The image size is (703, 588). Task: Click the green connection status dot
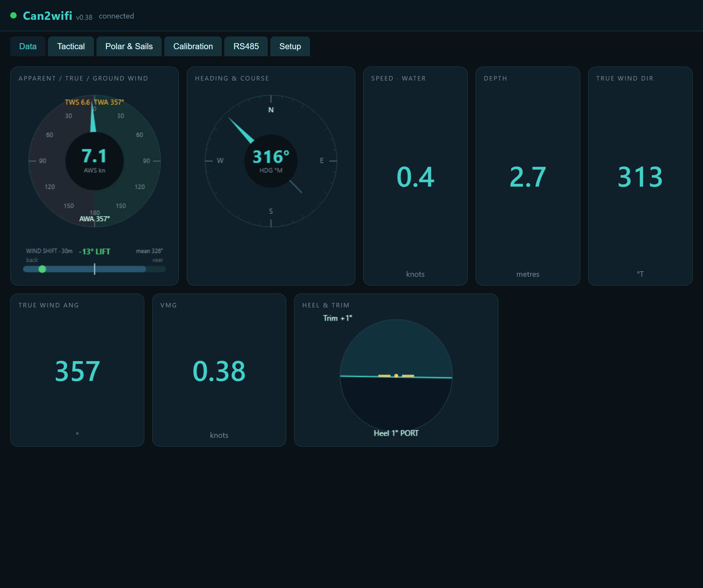(x=13, y=15)
